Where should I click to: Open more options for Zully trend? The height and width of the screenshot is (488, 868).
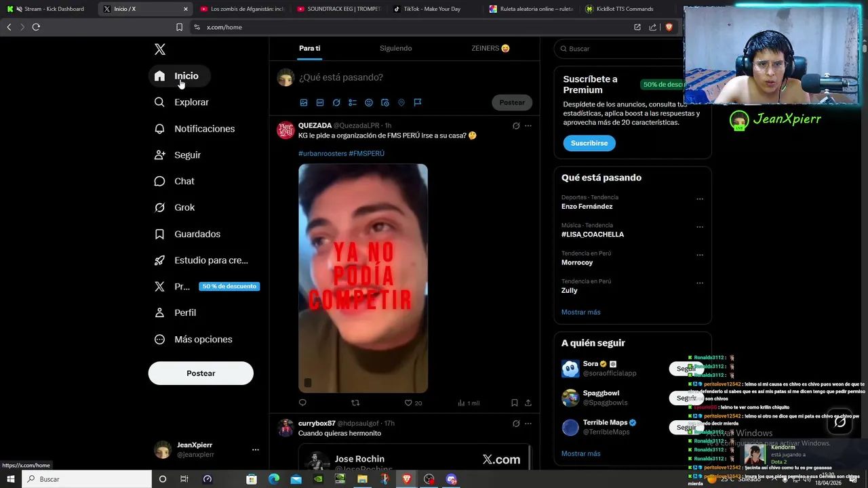pos(700,283)
